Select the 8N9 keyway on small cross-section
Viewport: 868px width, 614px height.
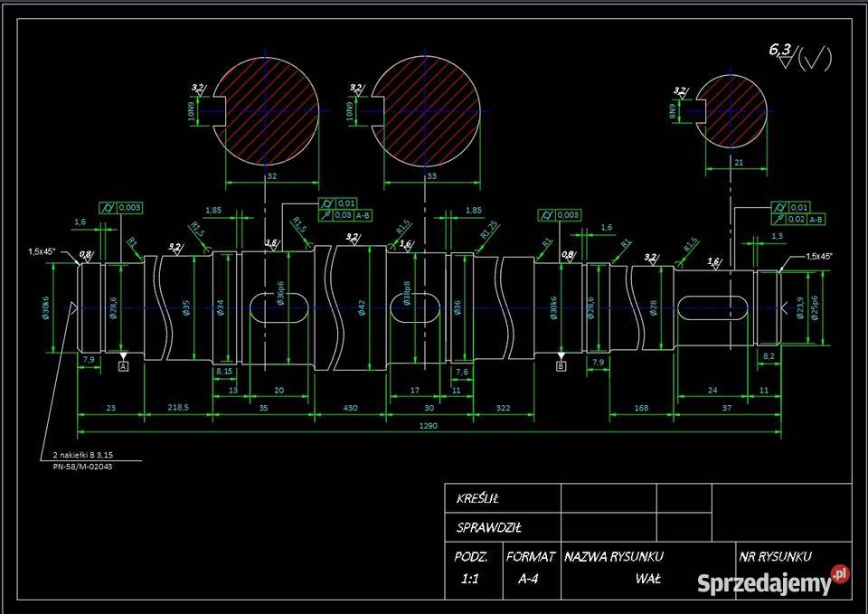click(x=696, y=111)
